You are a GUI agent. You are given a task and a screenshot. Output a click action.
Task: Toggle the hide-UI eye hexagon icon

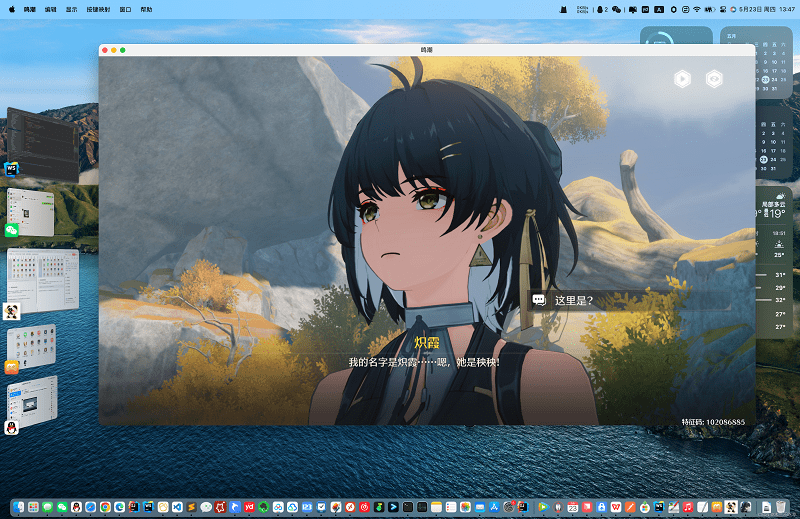pos(714,79)
